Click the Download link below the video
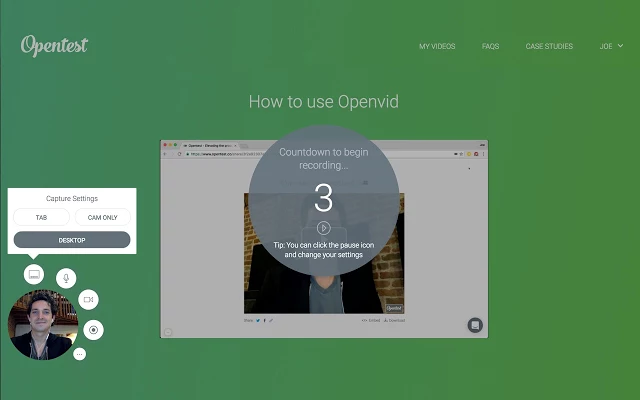This screenshot has width=640, height=400. click(395, 320)
